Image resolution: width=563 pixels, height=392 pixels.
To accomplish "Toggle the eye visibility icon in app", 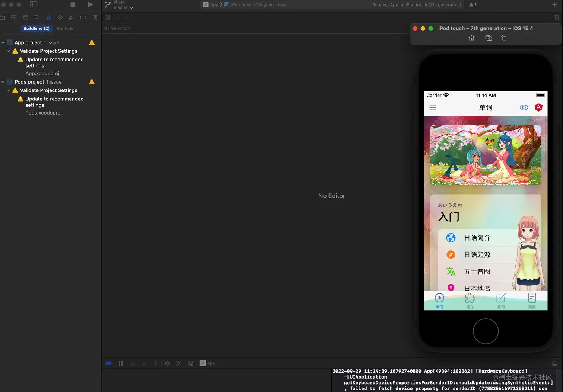I will pos(524,107).
